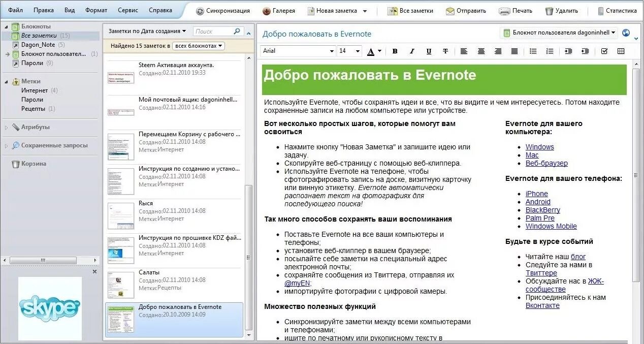Apply bold formatting
This screenshot has width=644, height=344.
coord(395,51)
